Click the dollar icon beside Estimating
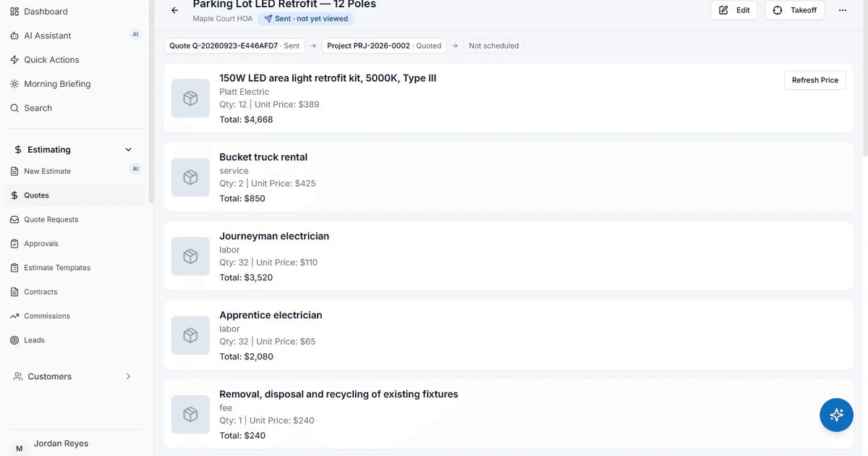Image resolution: width=868 pixels, height=456 pixels. point(18,150)
